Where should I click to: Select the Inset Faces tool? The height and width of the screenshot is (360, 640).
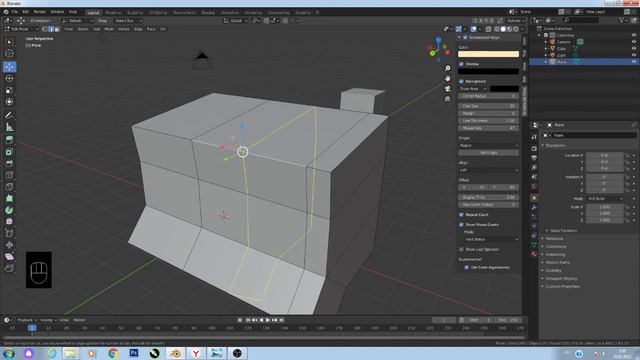[9, 152]
